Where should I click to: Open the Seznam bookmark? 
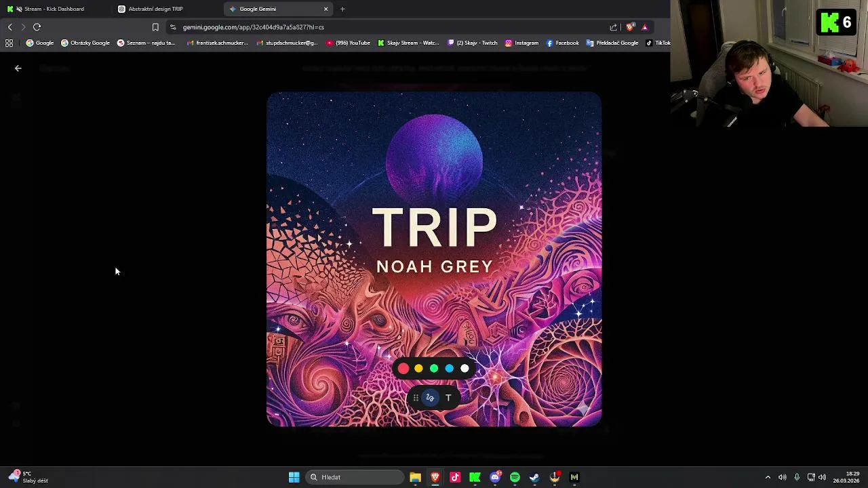click(146, 43)
